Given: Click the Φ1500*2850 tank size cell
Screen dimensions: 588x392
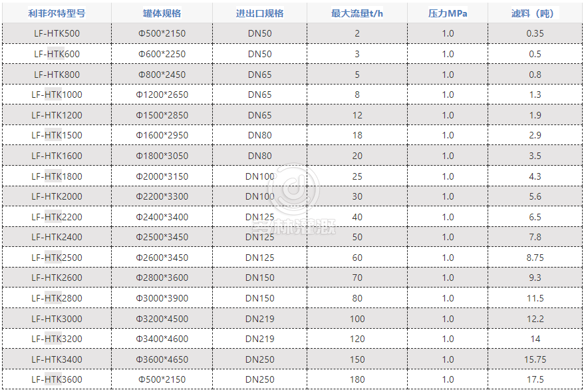Looking at the screenshot, I should point(162,115).
